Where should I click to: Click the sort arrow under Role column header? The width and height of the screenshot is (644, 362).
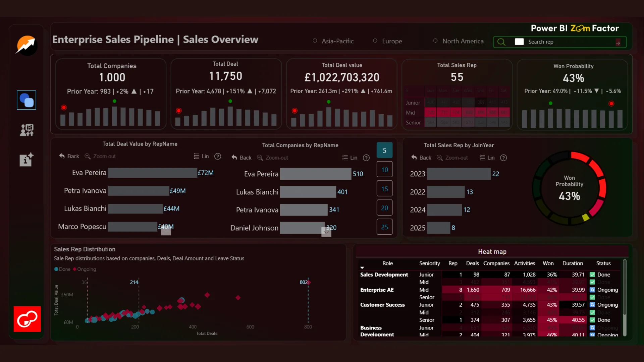point(362,268)
